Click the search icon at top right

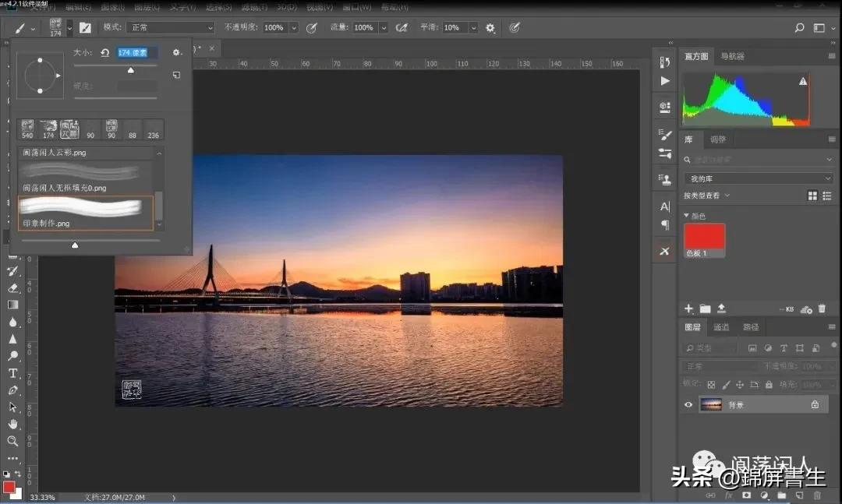tap(799, 27)
